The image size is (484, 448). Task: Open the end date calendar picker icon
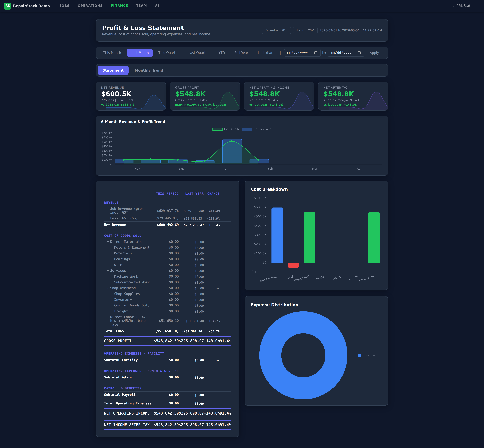359,53
